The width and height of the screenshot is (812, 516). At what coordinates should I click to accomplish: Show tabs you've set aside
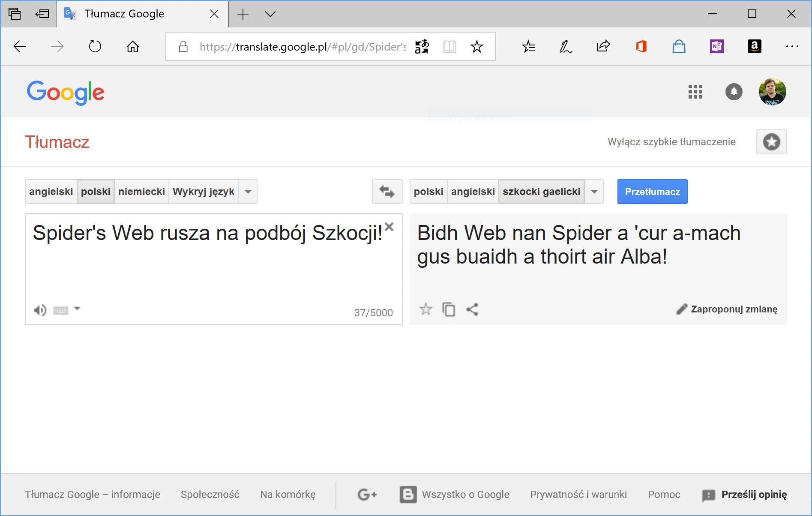[x=15, y=14]
